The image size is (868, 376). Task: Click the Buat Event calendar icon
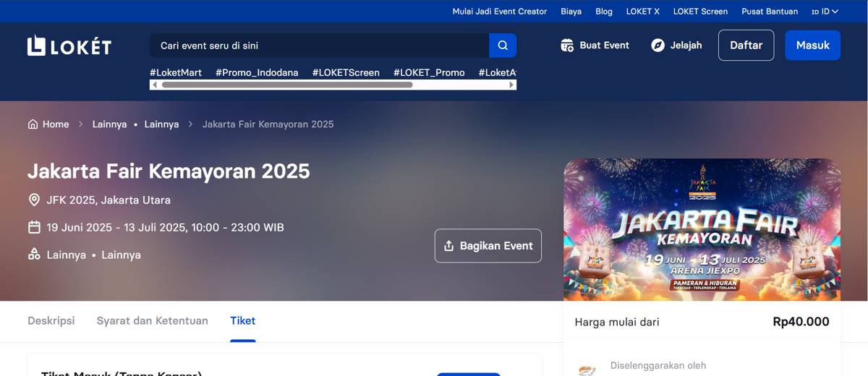coord(567,46)
